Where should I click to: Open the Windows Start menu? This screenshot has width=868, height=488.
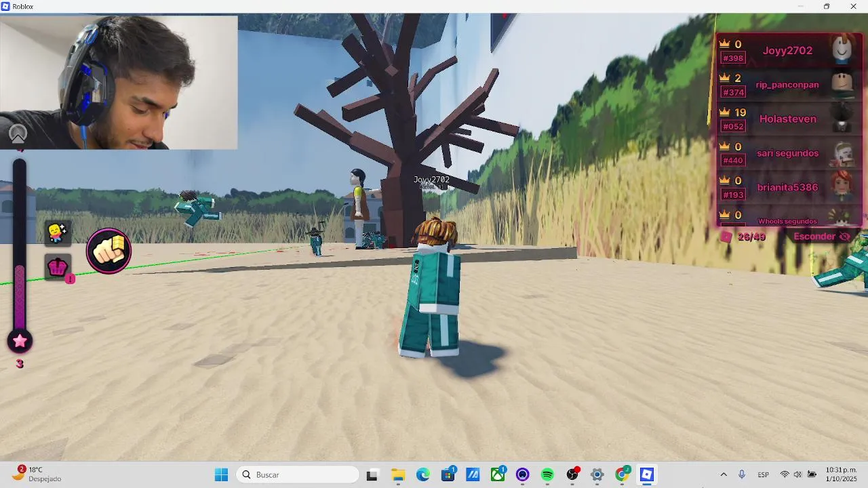221,475
